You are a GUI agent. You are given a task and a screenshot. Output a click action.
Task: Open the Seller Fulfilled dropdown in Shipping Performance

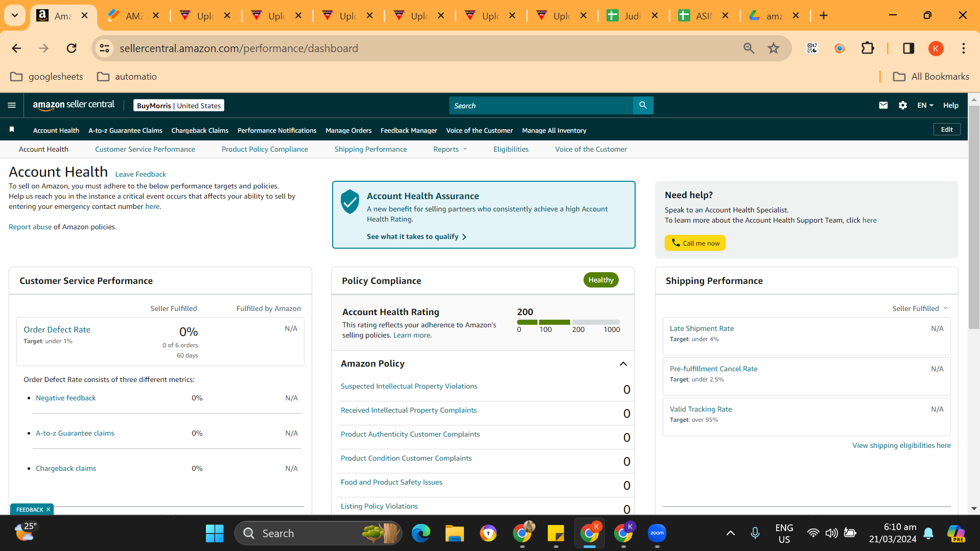pyautogui.click(x=920, y=308)
